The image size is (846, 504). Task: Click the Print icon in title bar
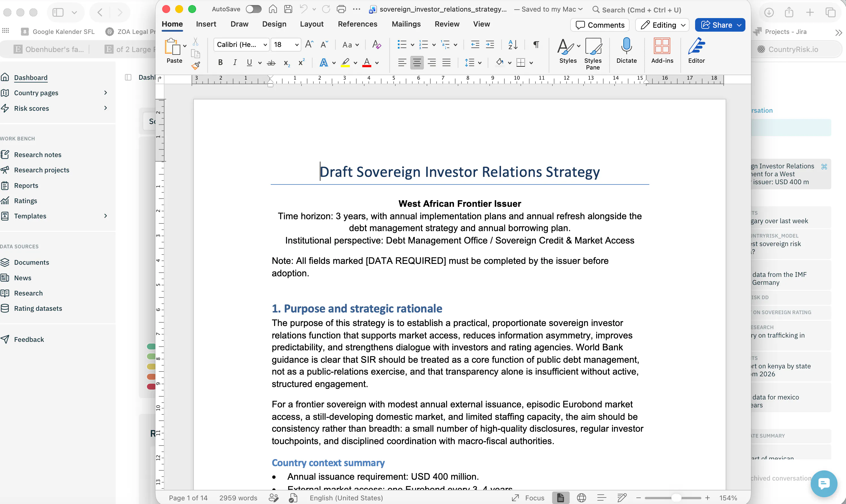[341, 9]
